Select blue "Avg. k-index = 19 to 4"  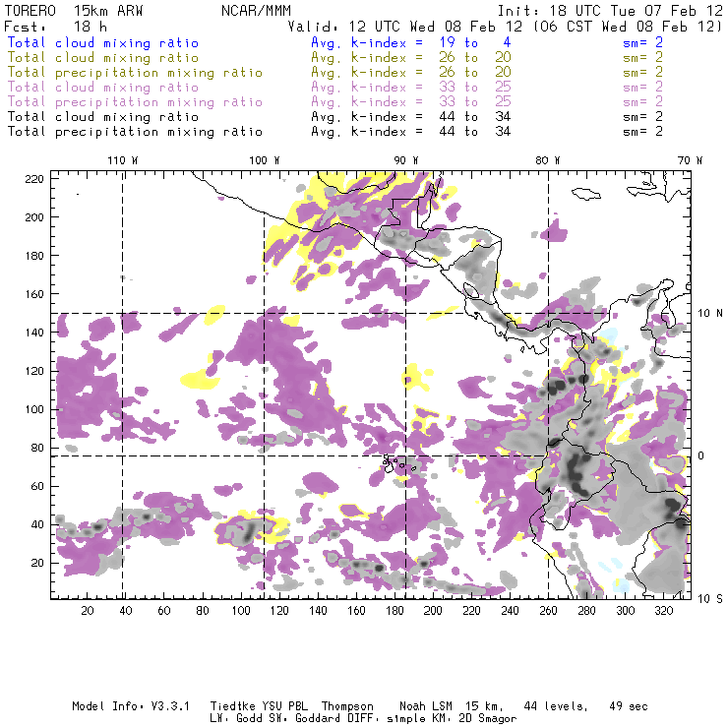(x=411, y=42)
